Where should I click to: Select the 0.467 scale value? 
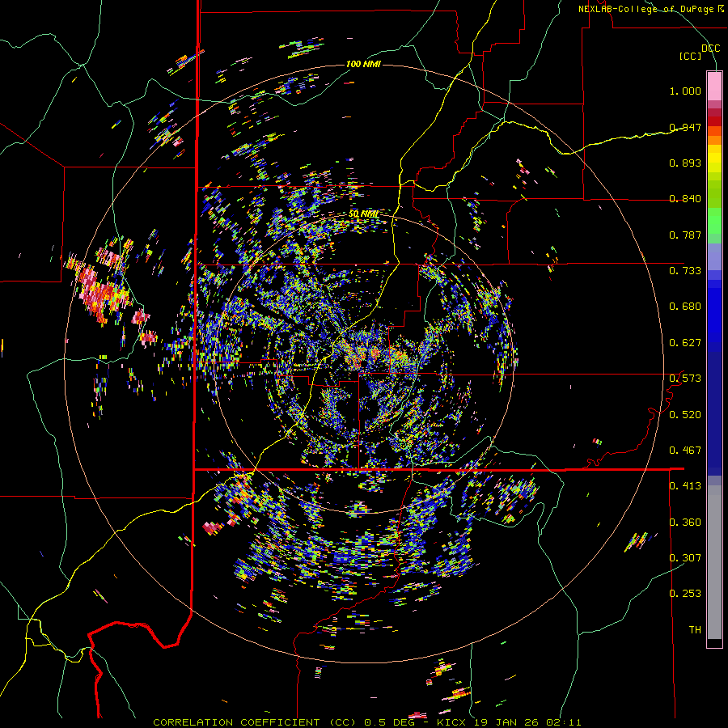685,451
